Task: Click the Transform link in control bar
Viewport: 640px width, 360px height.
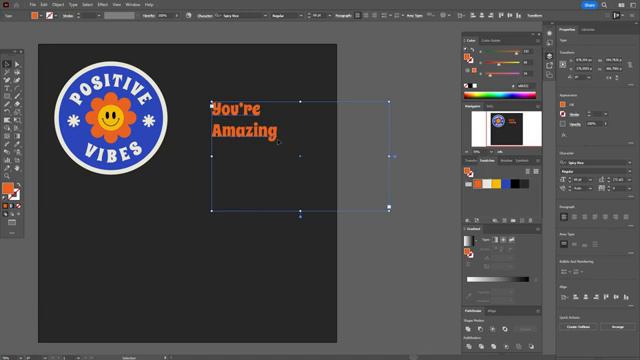Action: [535, 16]
